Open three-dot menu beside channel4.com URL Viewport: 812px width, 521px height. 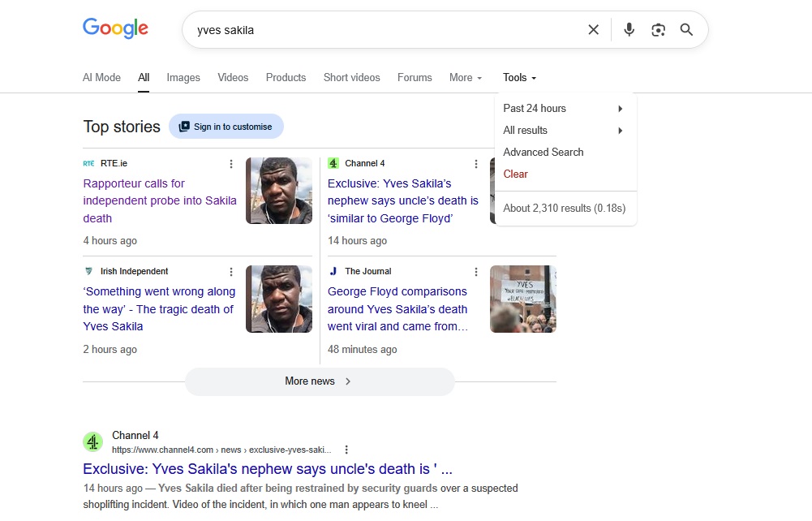pos(346,450)
